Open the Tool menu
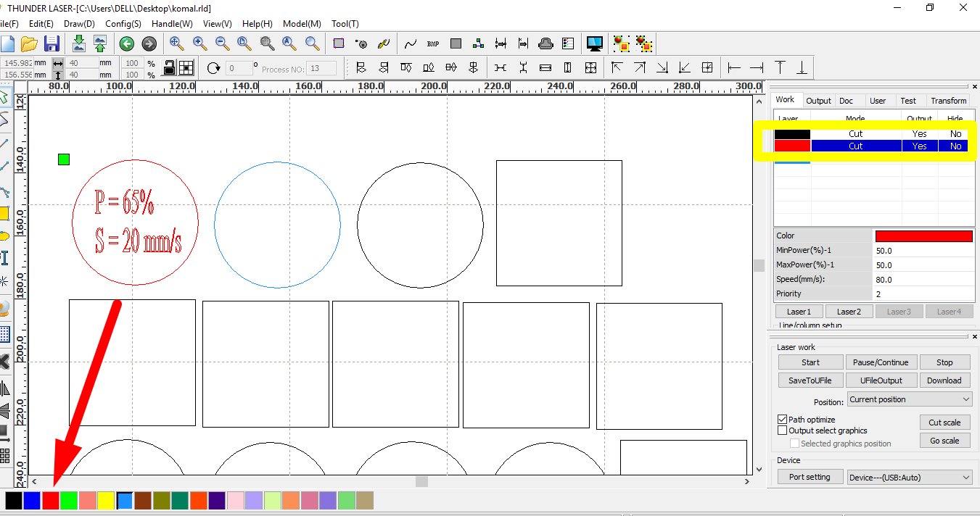The height and width of the screenshot is (516, 980). coord(345,24)
